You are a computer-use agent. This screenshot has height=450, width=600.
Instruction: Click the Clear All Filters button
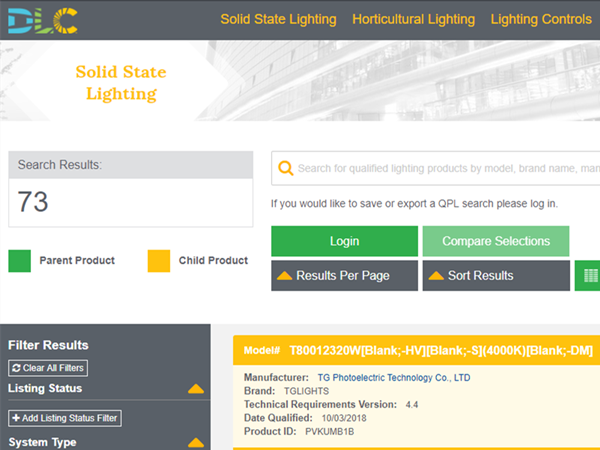[48, 368]
